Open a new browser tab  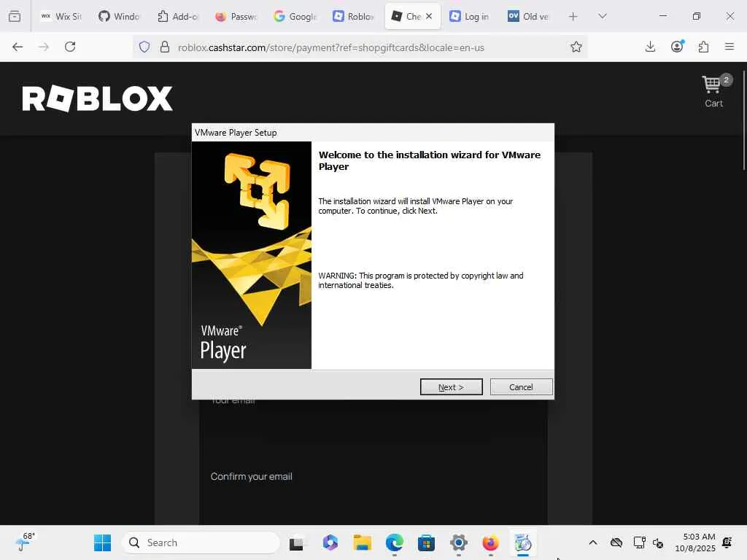click(x=573, y=16)
